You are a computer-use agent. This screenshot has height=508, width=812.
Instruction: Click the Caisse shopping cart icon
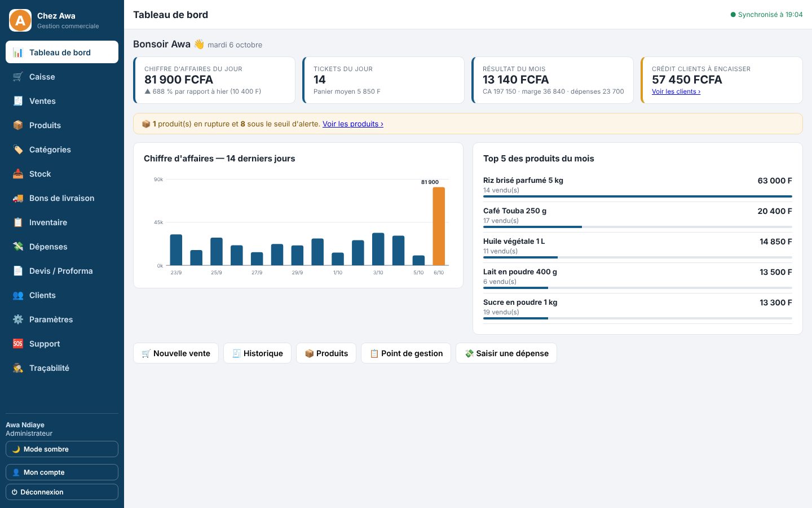click(18, 77)
